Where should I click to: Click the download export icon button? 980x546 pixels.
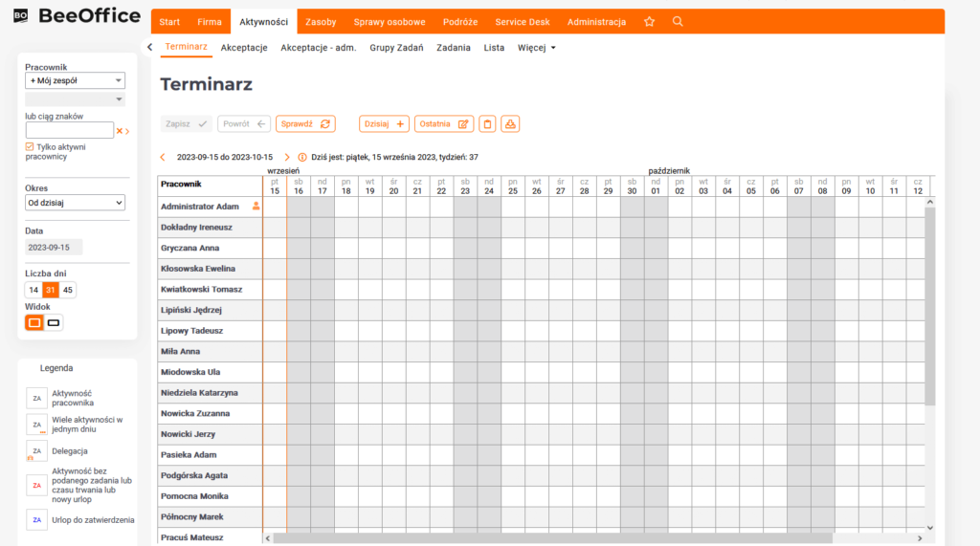(510, 123)
